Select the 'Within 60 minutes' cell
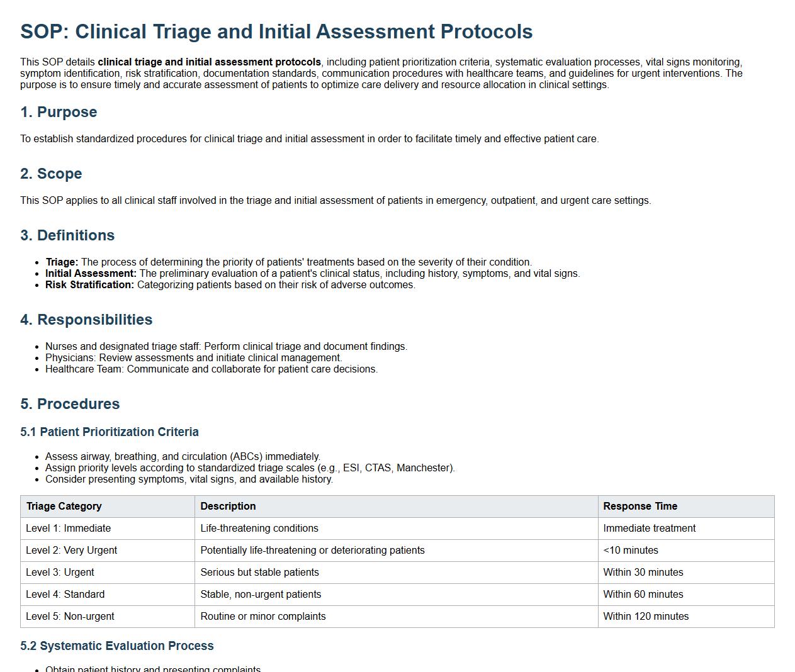 pos(643,594)
